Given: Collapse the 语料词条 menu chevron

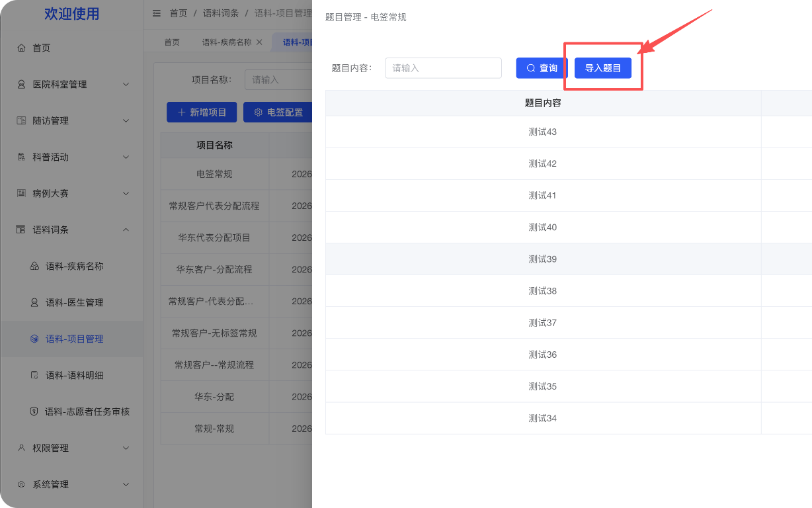Looking at the screenshot, I should (126, 230).
